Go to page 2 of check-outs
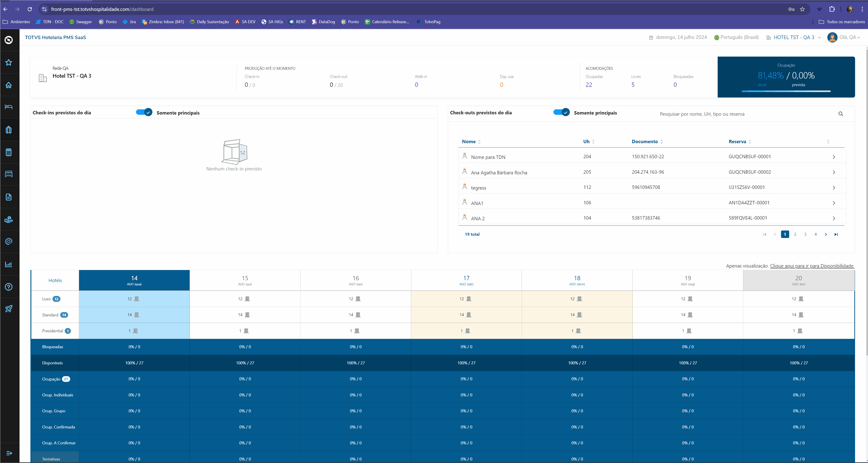The height and width of the screenshot is (463, 868). click(x=795, y=234)
